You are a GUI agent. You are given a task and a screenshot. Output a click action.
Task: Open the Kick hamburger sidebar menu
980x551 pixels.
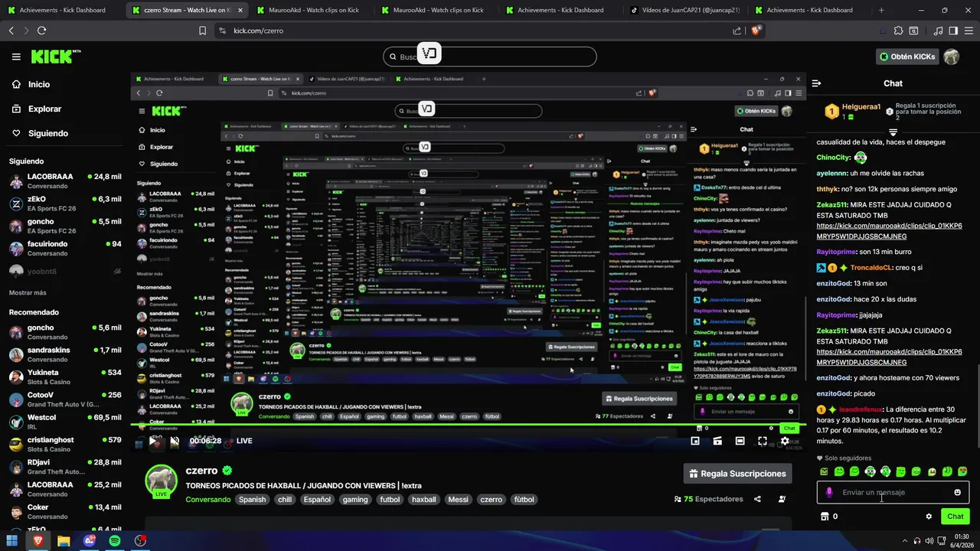click(16, 57)
